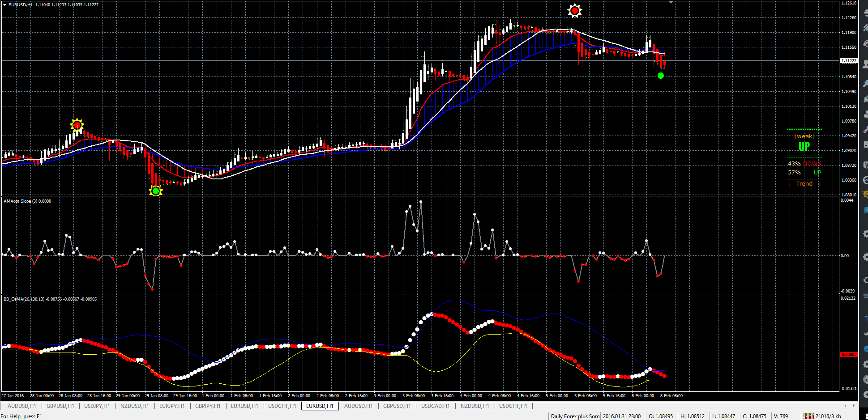Click the '4 Feb 08:00' time axis label

500,396
